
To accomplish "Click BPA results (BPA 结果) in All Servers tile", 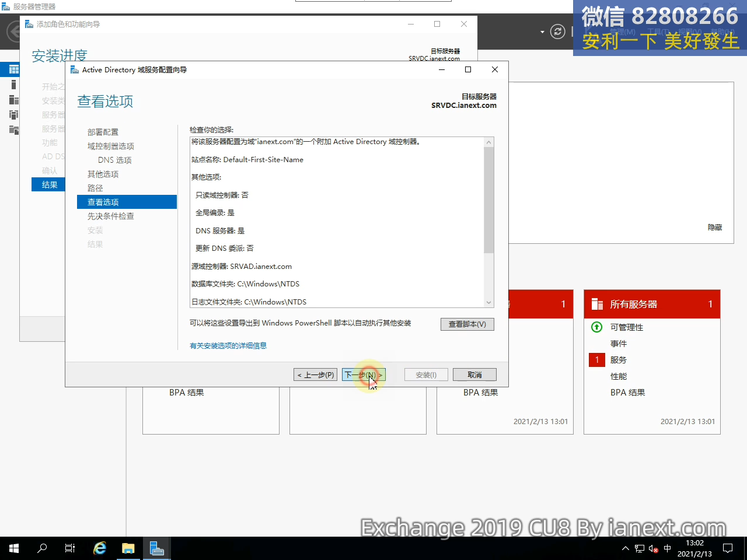I will (628, 393).
